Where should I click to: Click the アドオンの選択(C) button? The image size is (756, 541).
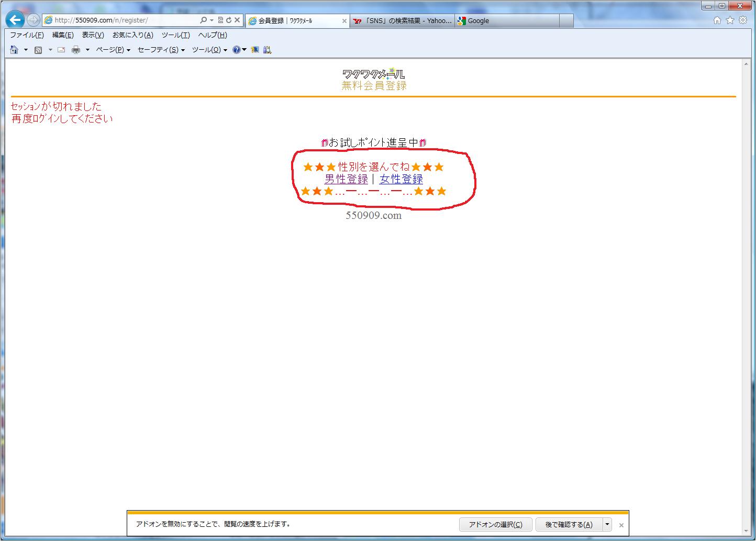(496, 525)
